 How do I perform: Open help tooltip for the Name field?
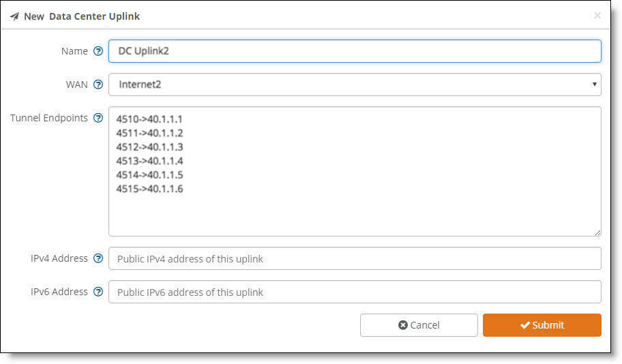pyautogui.click(x=98, y=51)
